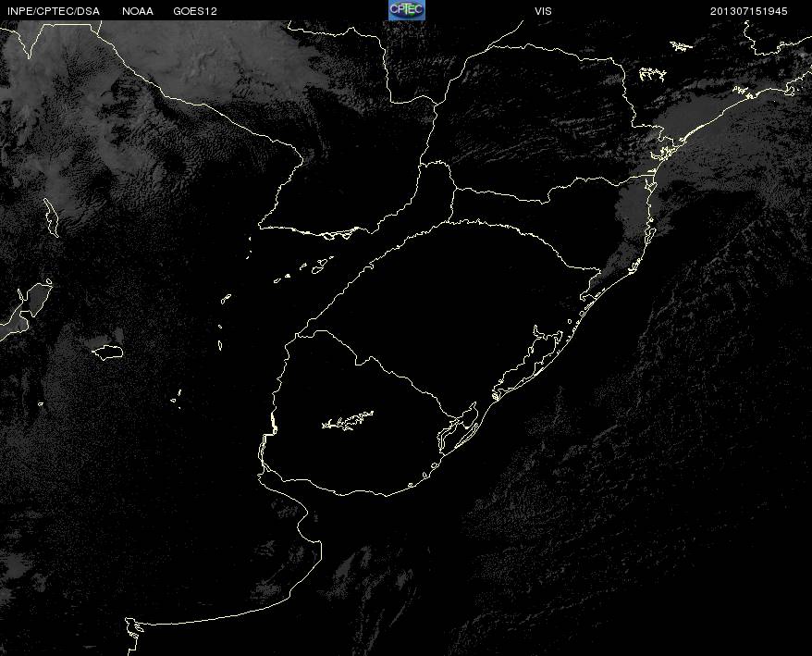Viewport: 812px width, 656px height.
Task: Click the NOAA label in header
Action: click(138, 11)
